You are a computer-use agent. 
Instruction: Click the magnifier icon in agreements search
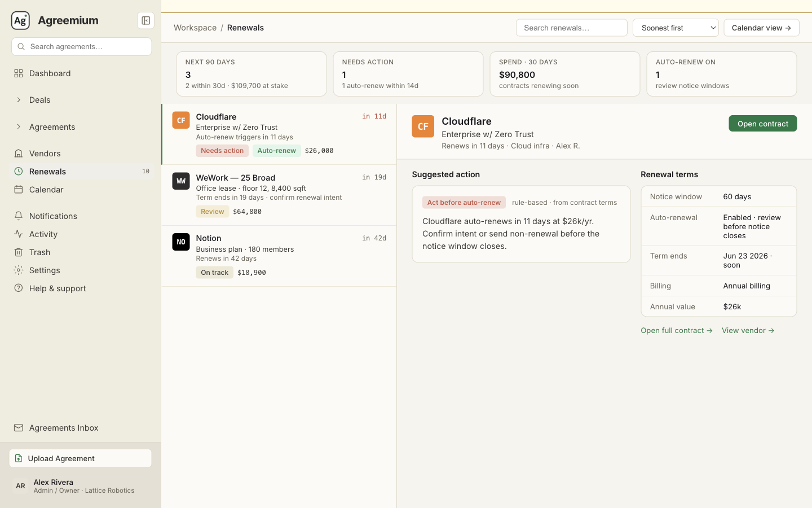coord(21,47)
